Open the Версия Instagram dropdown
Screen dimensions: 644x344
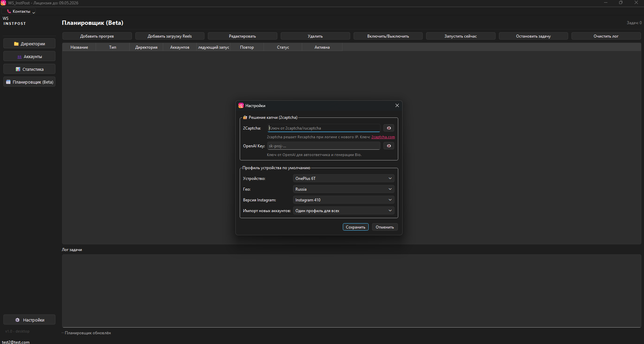(343, 200)
